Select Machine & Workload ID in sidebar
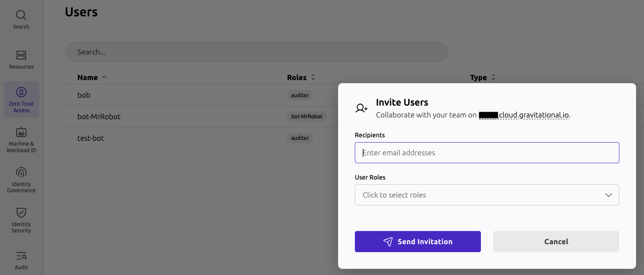Image resolution: width=644 pixels, height=275 pixels. pyautogui.click(x=21, y=139)
